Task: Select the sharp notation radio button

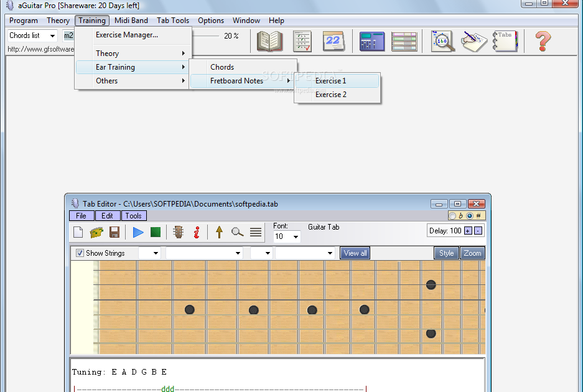Action: point(470,216)
